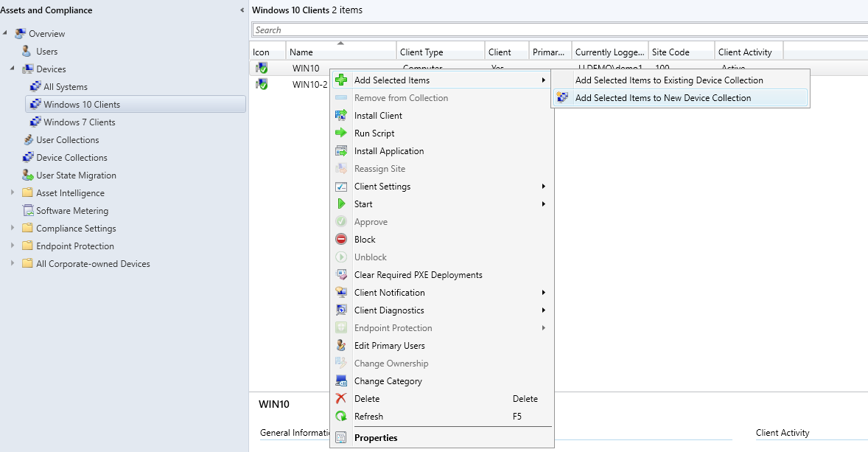The height and width of the screenshot is (452, 868).
Task: Click the New Device Collection submenu icon
Action: pos(562,97)
